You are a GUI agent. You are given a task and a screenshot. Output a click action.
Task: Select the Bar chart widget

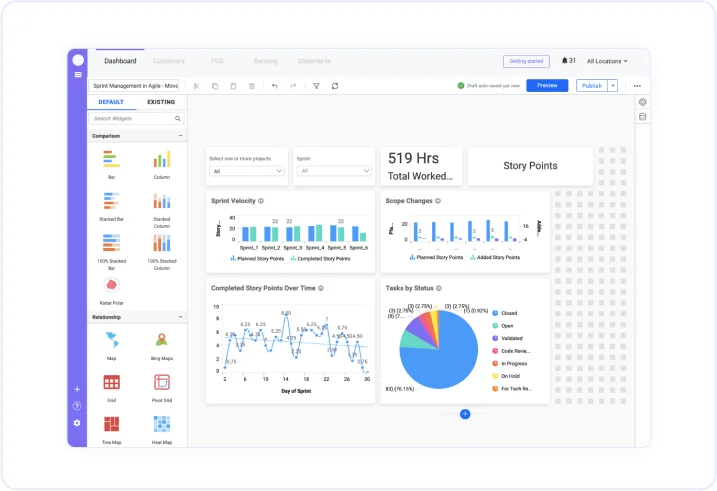pos(112,164)
